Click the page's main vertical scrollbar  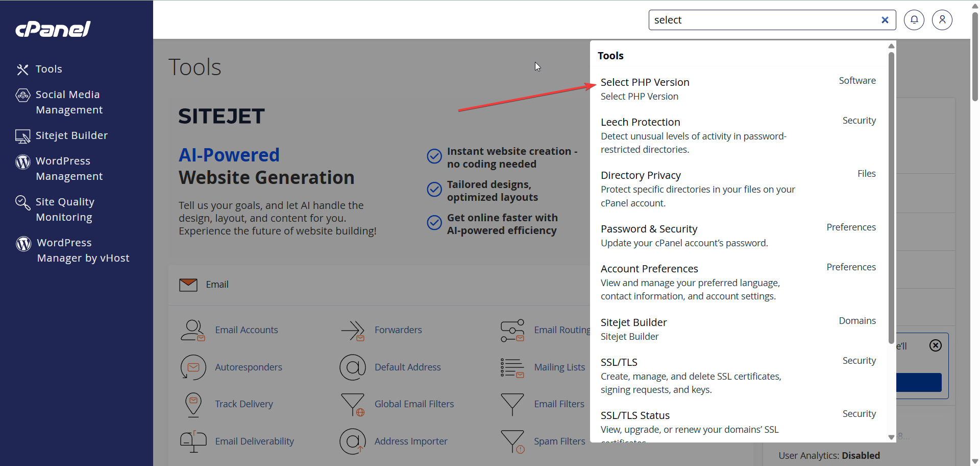point(975,56)
